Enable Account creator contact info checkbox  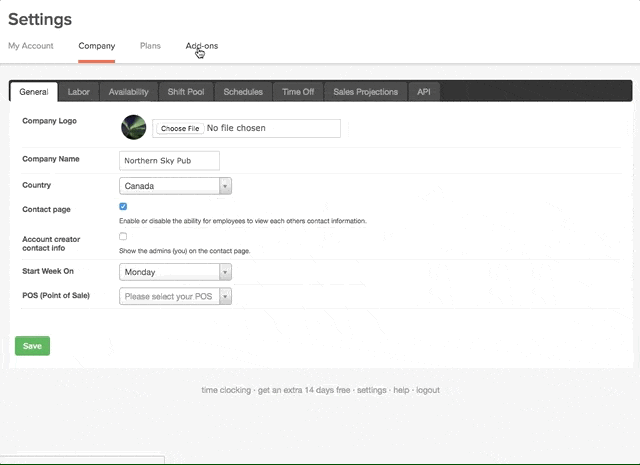(123, 236)
